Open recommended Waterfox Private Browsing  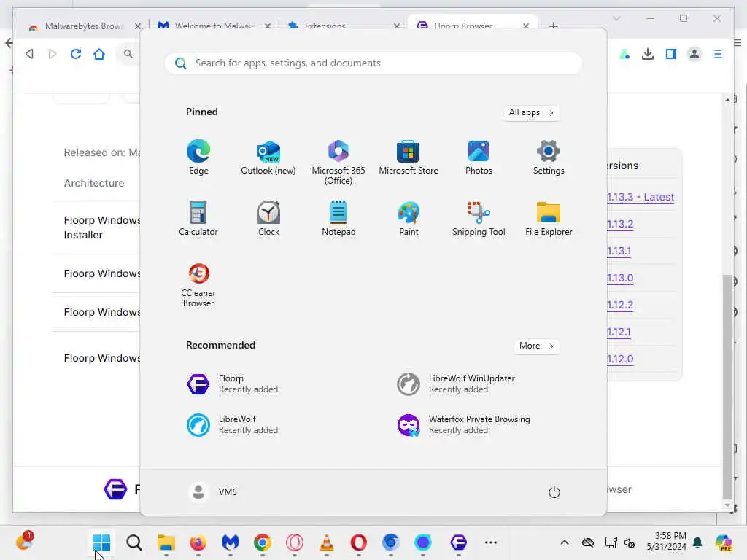tap(465, 425)
